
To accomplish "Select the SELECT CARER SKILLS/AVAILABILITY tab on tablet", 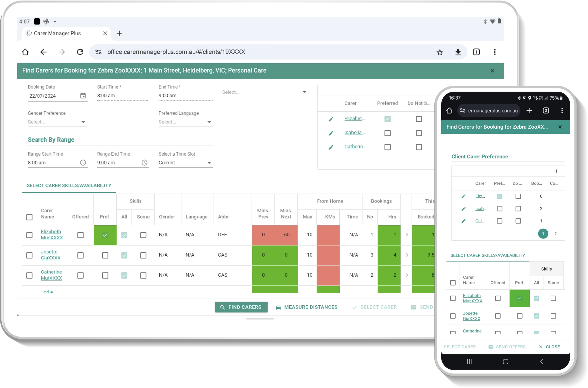I will [69, 185].
